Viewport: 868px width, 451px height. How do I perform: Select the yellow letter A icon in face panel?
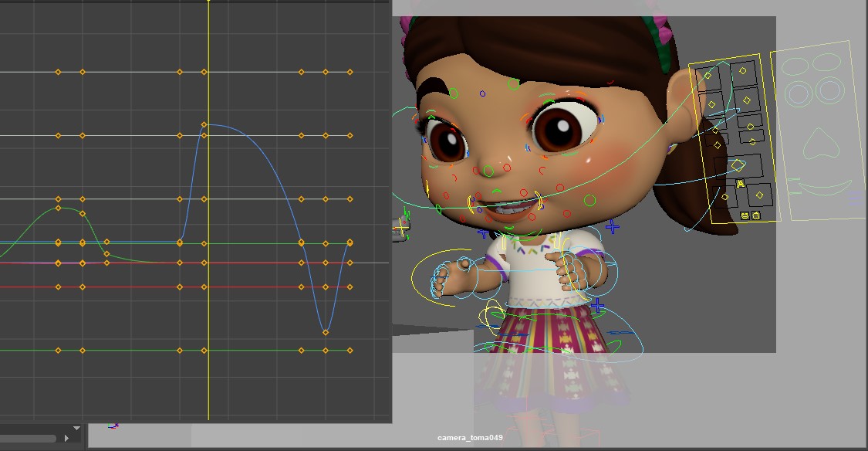point(741,183)
